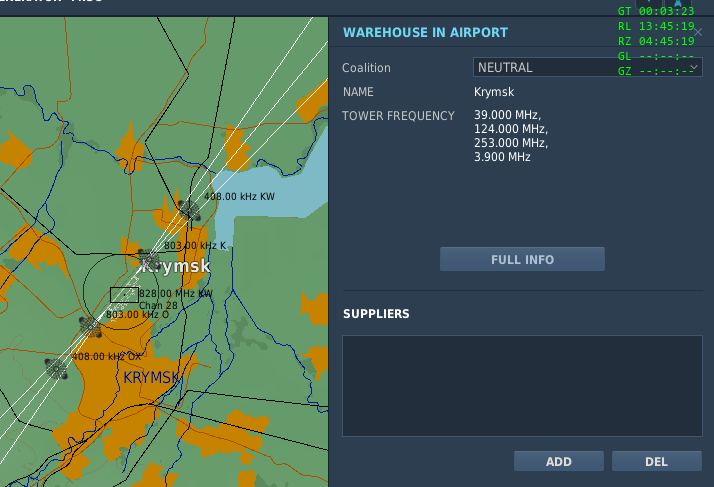Click the 'Chan 28' map label
Screen dimensions: 714x487
158,305
